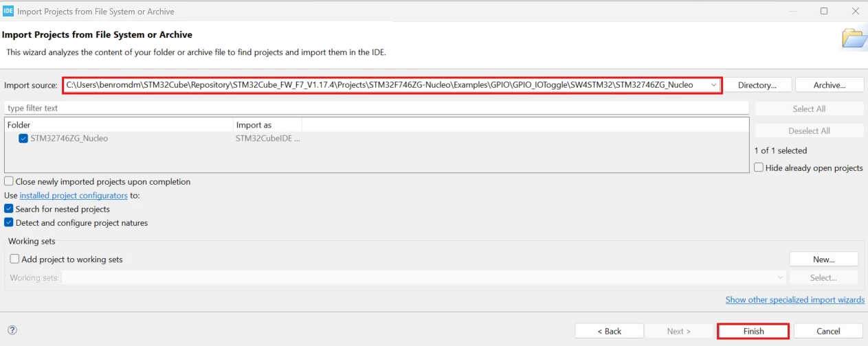
Task: Click the Archive... button
Action: pyautogui.click(x=829, y=85)
